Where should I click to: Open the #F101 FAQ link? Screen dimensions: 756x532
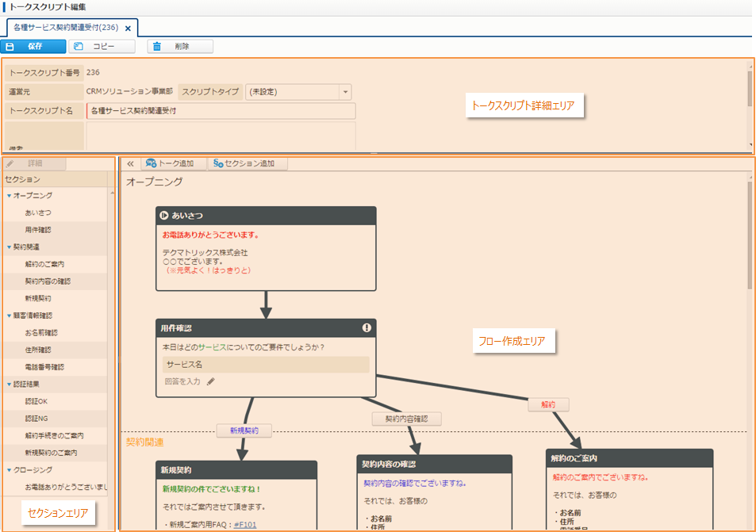pyautogui.click(x=245, y=524)
